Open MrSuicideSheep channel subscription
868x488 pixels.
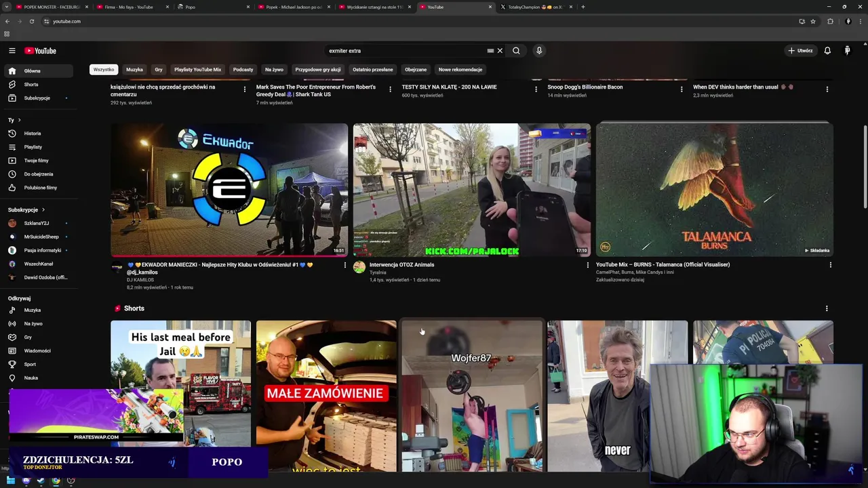tap(39, 237)
